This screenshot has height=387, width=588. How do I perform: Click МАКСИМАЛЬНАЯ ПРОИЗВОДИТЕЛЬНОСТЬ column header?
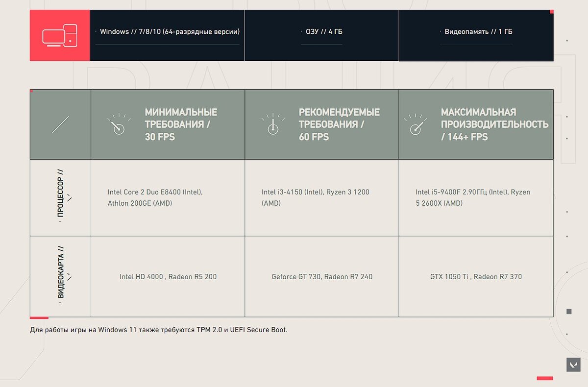pos(476,124)
